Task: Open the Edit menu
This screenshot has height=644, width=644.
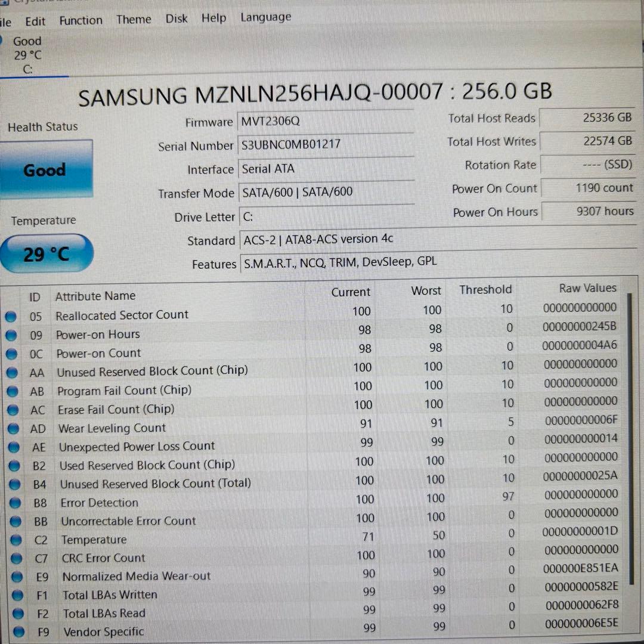Action: (x=35, y=21)
